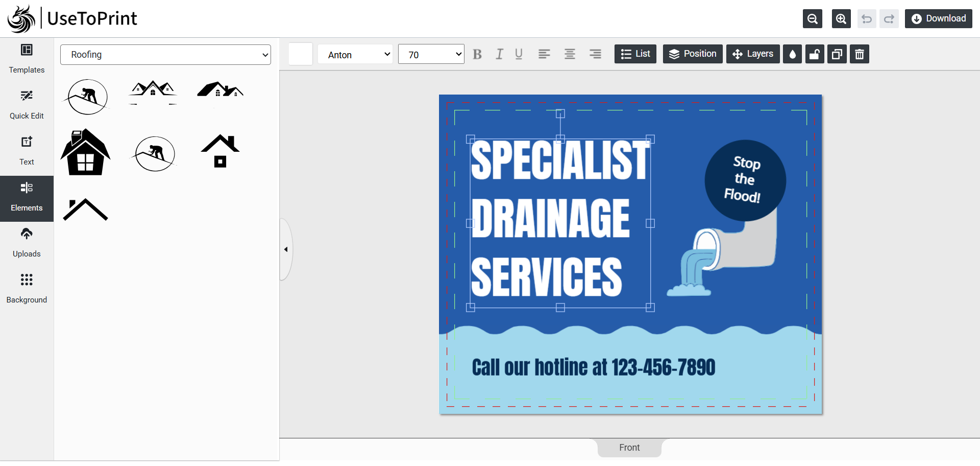The image size is (980, 466).
Task: Toggle the lock on the selected element
Action: pyautogui.click(x=815, y=54)
